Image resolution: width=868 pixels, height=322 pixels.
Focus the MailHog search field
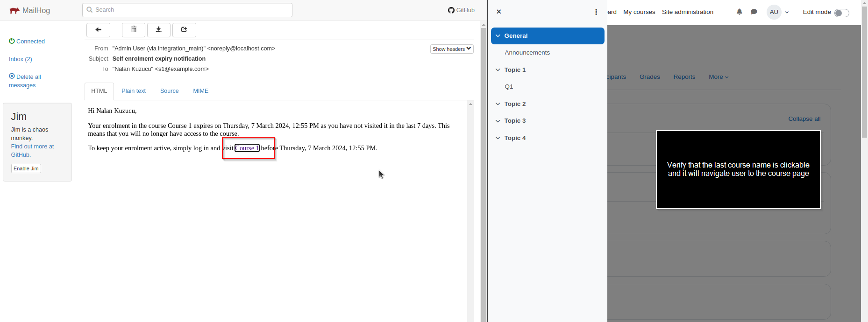187,10
